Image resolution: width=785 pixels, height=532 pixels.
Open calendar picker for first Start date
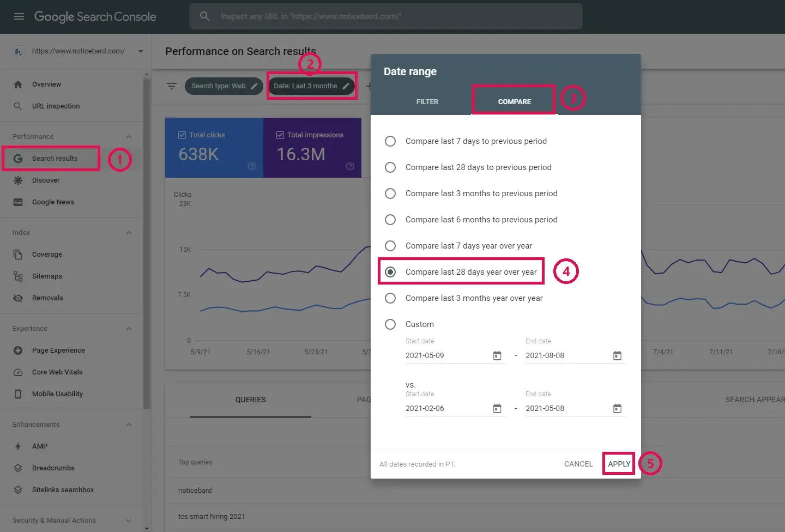pyautogui.click(x=497, y=356)
